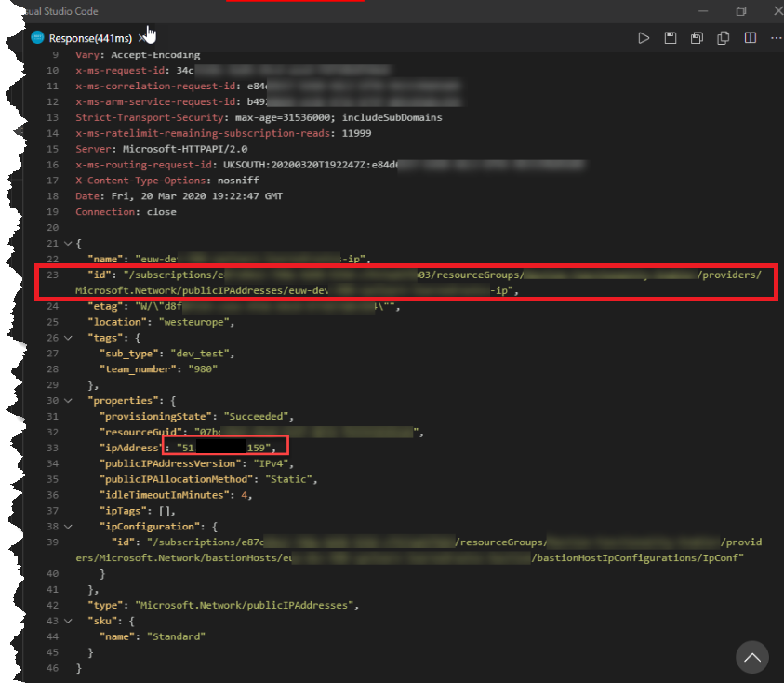Screen dimensions: 784x683
Task: Click the x-ms-ratelimit-remaining-subscription-reads header
Action: (x=203, y=133)
